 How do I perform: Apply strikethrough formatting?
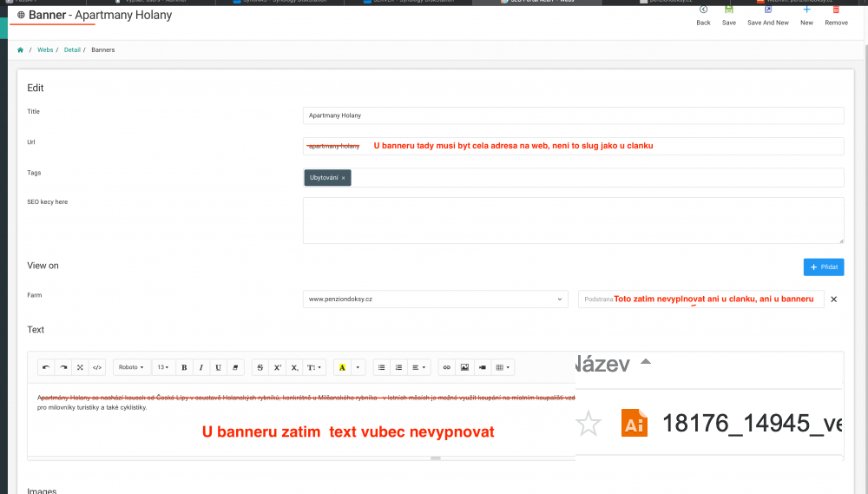[x=260, y=367]
